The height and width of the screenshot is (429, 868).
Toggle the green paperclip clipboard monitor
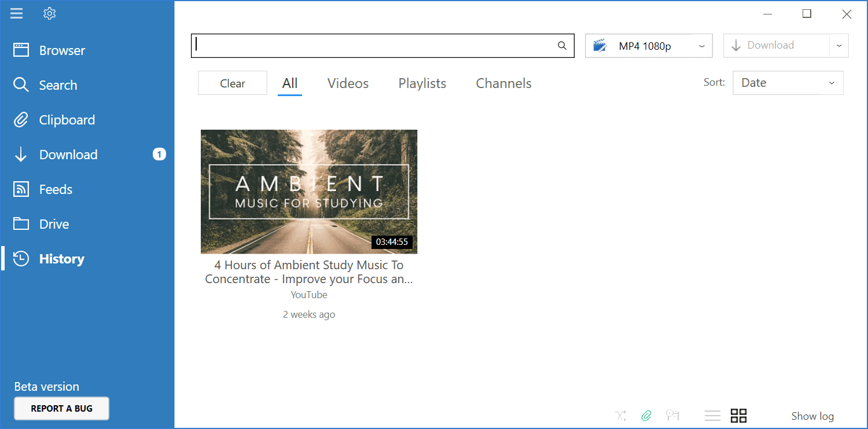[646, 415]
